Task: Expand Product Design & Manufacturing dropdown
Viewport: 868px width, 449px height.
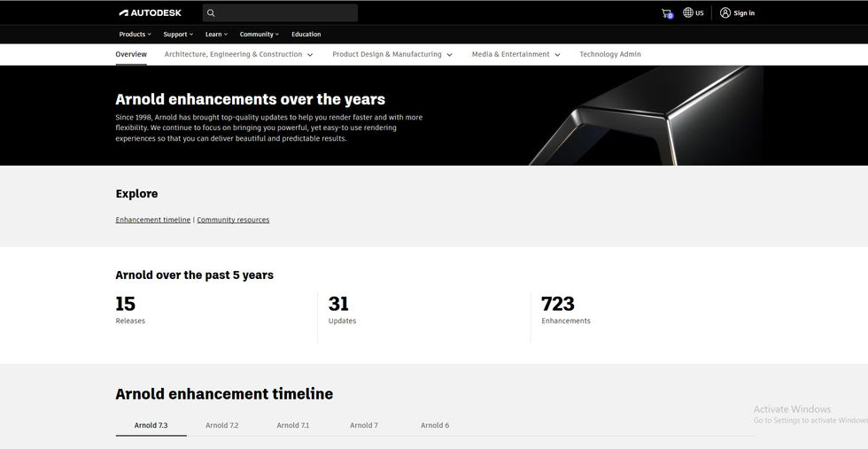Action: pos(391,54)
